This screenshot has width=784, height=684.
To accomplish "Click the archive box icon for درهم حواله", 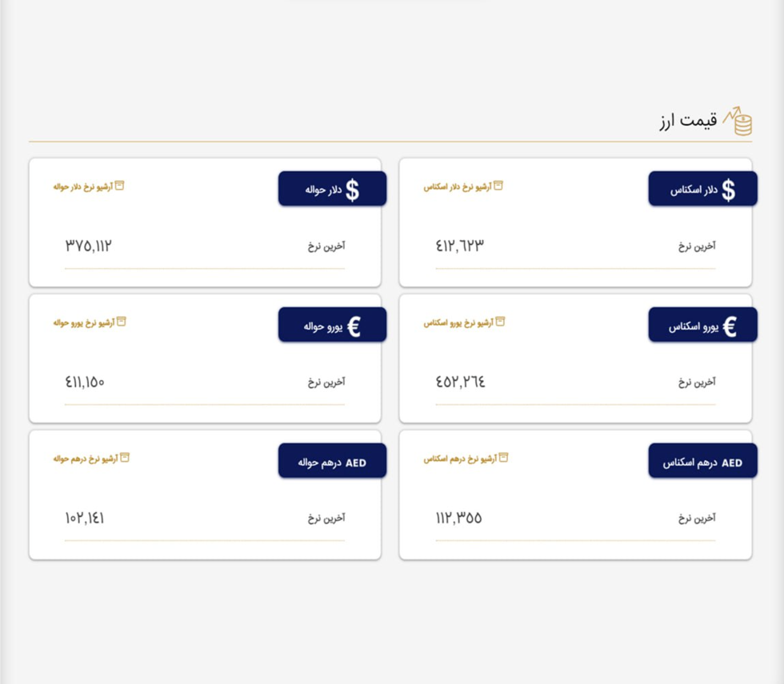I will click(125, 458).
